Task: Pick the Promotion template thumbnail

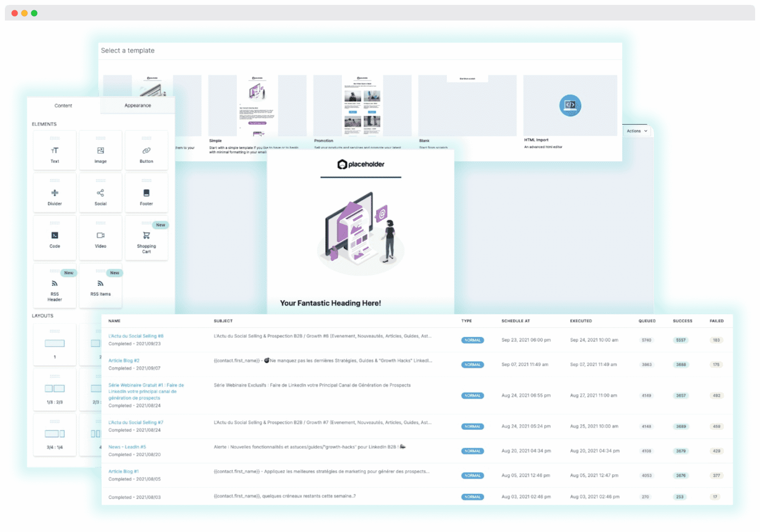Action: coord(362,106)
